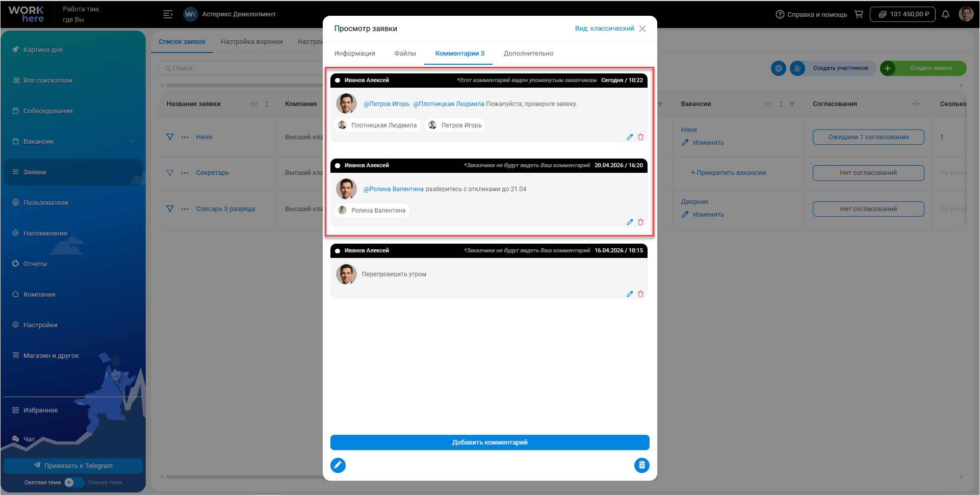Viewport: 980px width, 496px height.
Task: Click the WK company logo icon
Action: click(x=191, y=14)
